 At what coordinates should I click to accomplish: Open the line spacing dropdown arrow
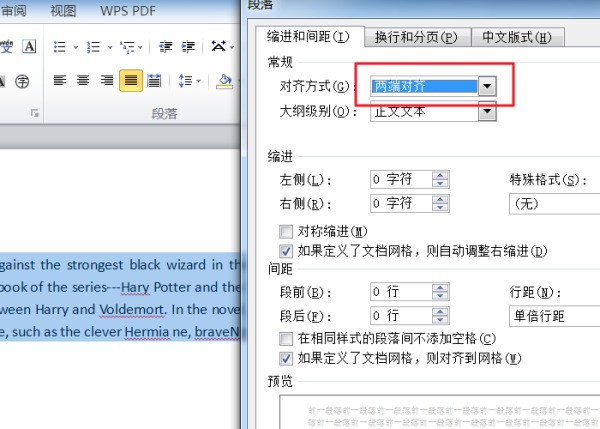point(198,81)
